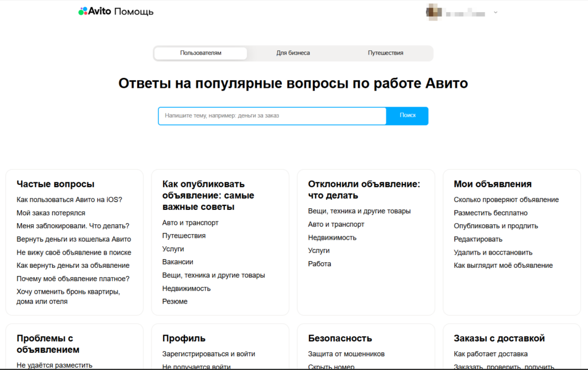Screen dimensions: 588x370
Task: Open Вещи, техника under rejected ads
Action: pos(359,211)
